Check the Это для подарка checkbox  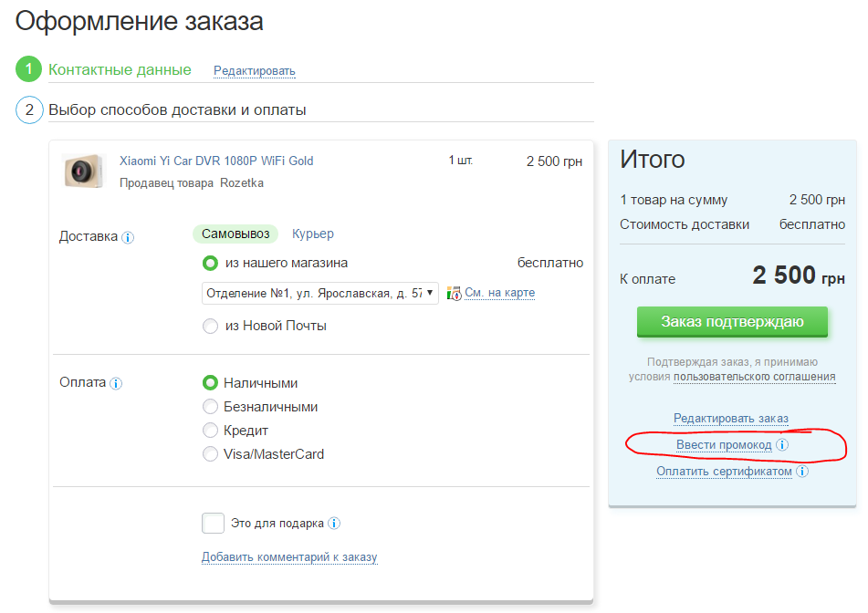tap(213, 523)
